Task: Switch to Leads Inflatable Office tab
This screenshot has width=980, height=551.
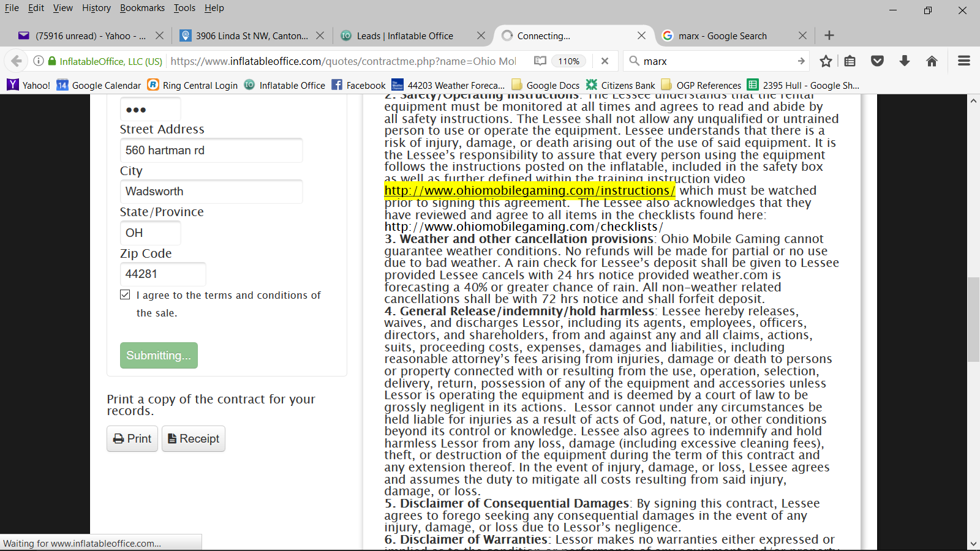Action: [x=405, y=36]
